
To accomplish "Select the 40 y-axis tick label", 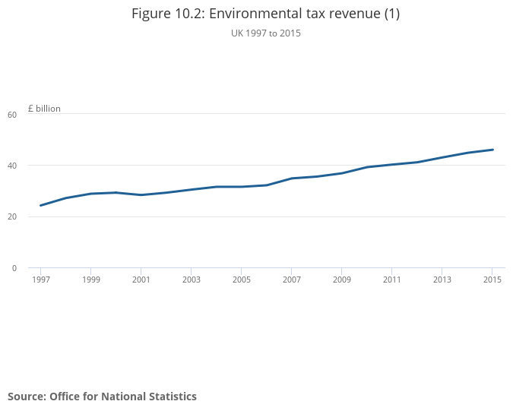I will click(12, 166).
